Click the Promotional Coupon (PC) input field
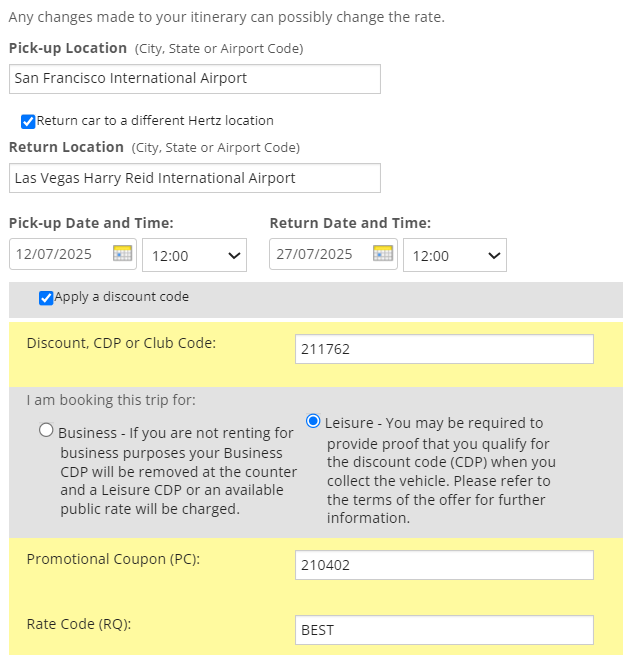The image size is (623, 655). (445, 565)
